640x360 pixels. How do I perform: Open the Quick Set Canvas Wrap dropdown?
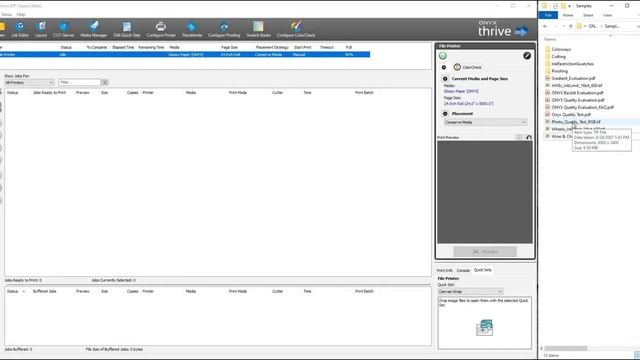(x=470, y=291)
